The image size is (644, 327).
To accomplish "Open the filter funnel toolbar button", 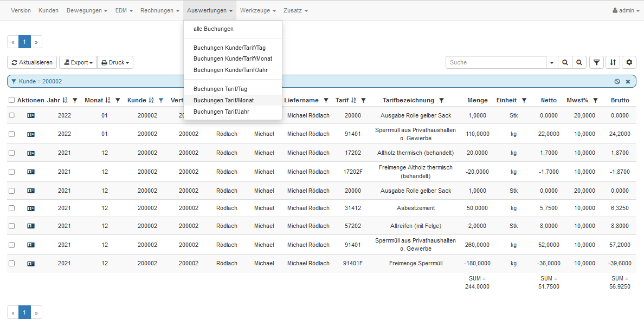I will click(597, 62).
